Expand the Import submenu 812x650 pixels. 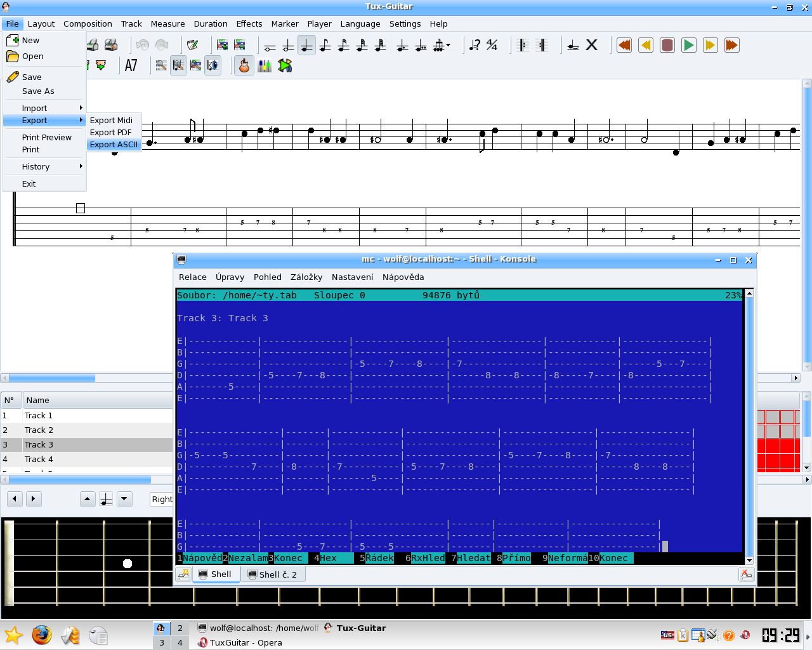(44, 108)
